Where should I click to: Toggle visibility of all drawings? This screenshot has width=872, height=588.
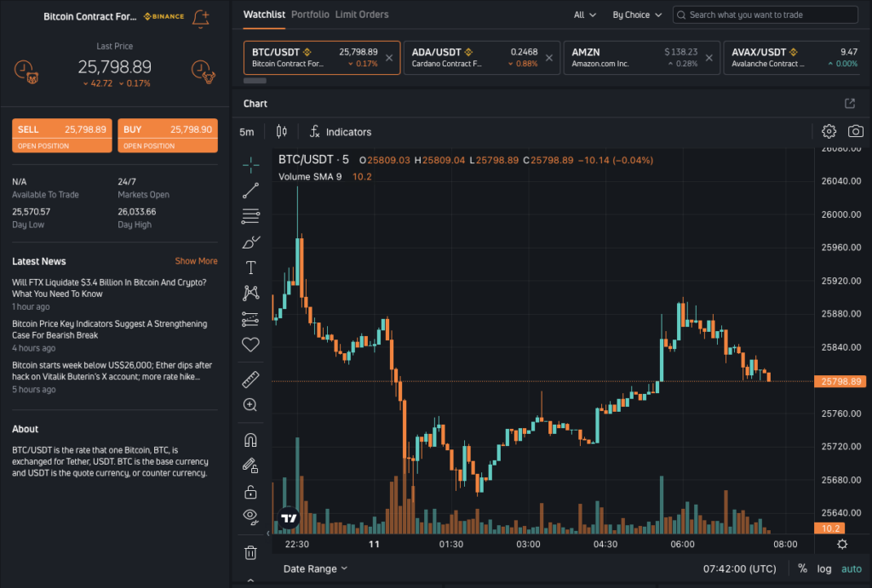point(250,516)
